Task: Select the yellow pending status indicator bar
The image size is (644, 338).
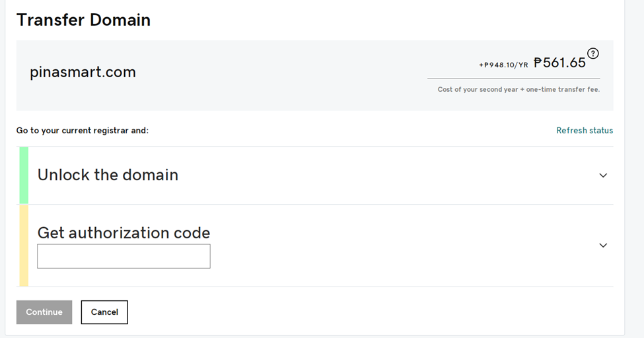Action: (x=24, y=246)
